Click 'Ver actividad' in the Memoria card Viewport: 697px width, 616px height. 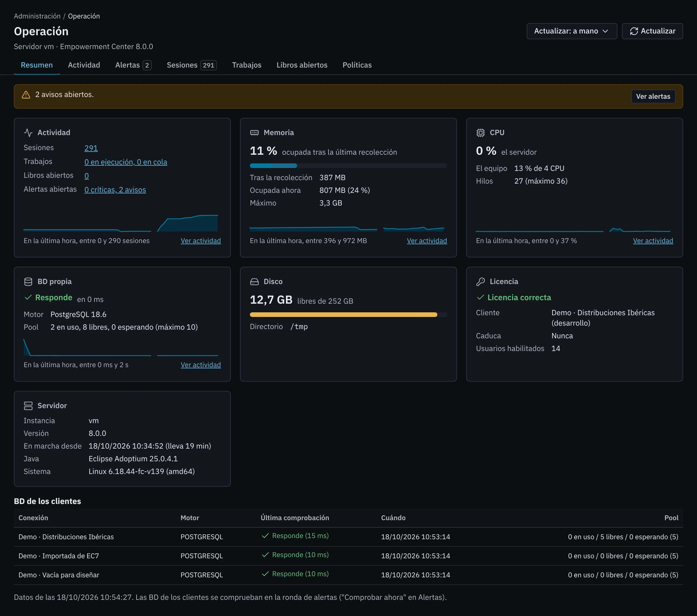click(x=427, y=241)
